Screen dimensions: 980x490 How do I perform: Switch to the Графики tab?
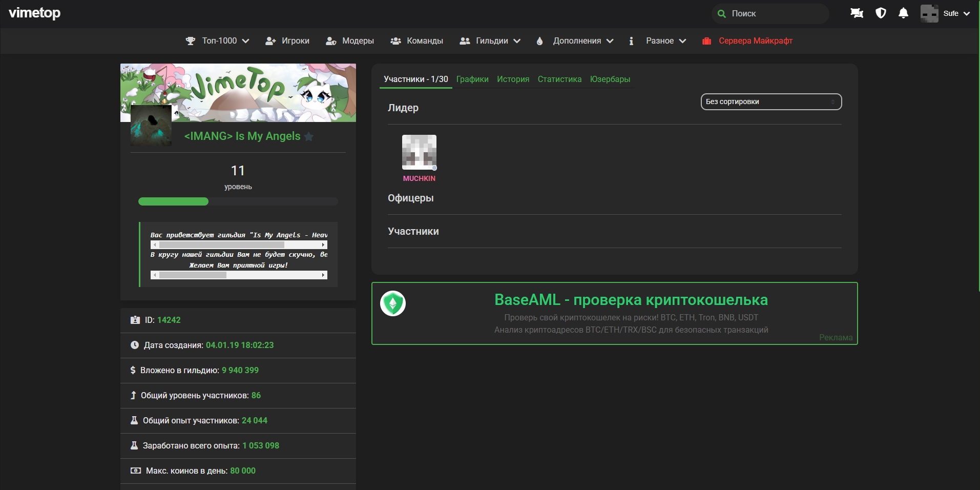472,79
